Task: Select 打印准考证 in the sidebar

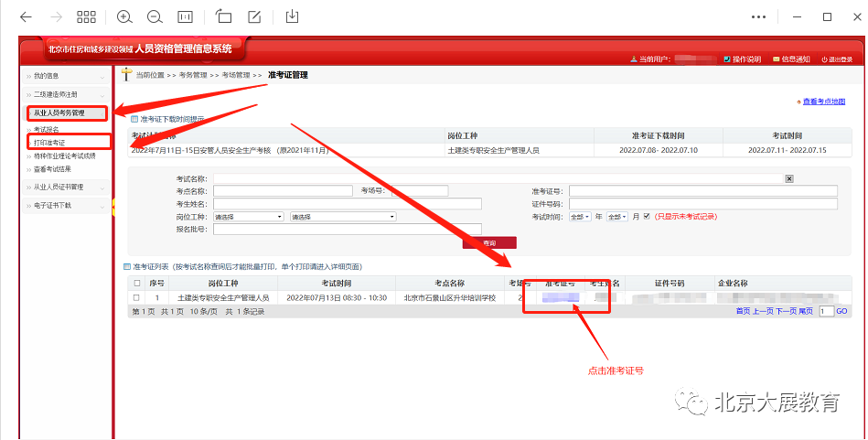Action: 50,144
